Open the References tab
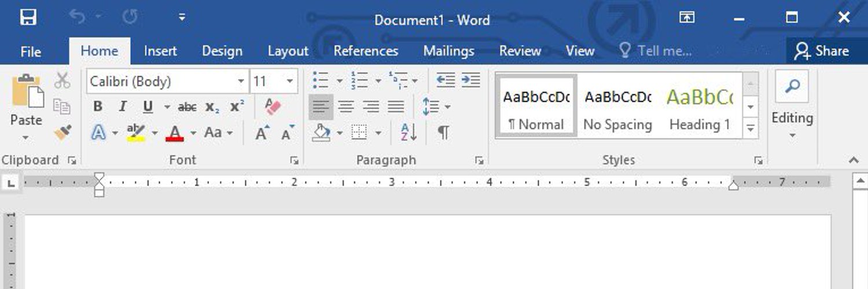 (366, 51)
